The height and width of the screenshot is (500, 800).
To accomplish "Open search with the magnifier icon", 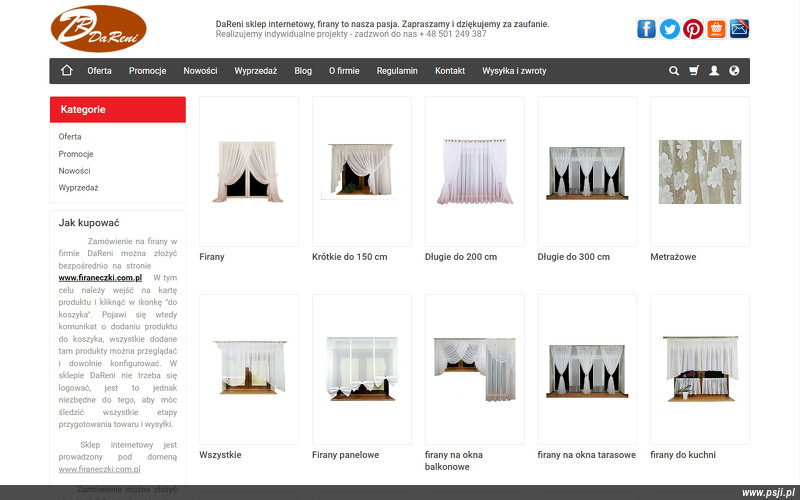I will click(674, 71).
